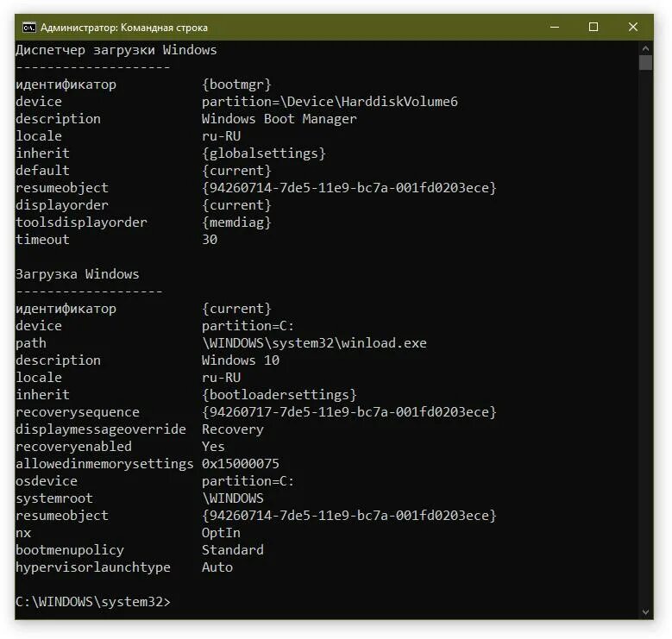Click the '{memdiag}' value
Image resolution: width=672 pixels, height=639 pixels.
(x=236, y=222)
